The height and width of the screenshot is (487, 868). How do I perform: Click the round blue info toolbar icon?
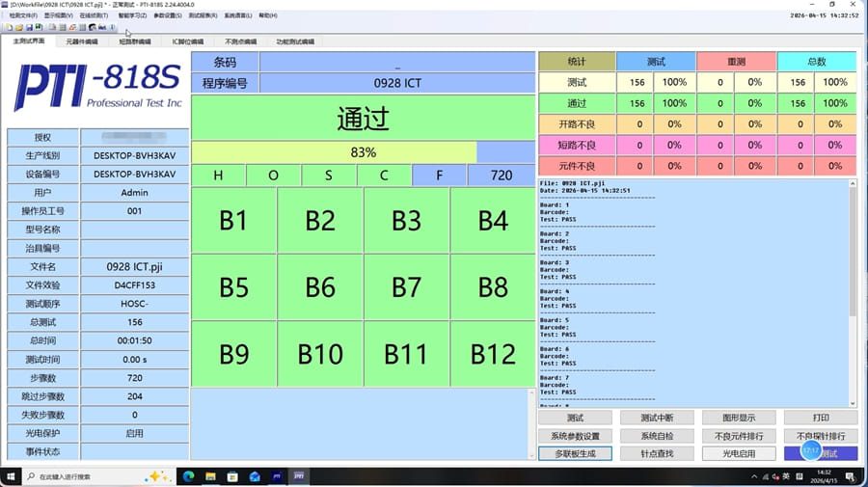click(113, 27)
